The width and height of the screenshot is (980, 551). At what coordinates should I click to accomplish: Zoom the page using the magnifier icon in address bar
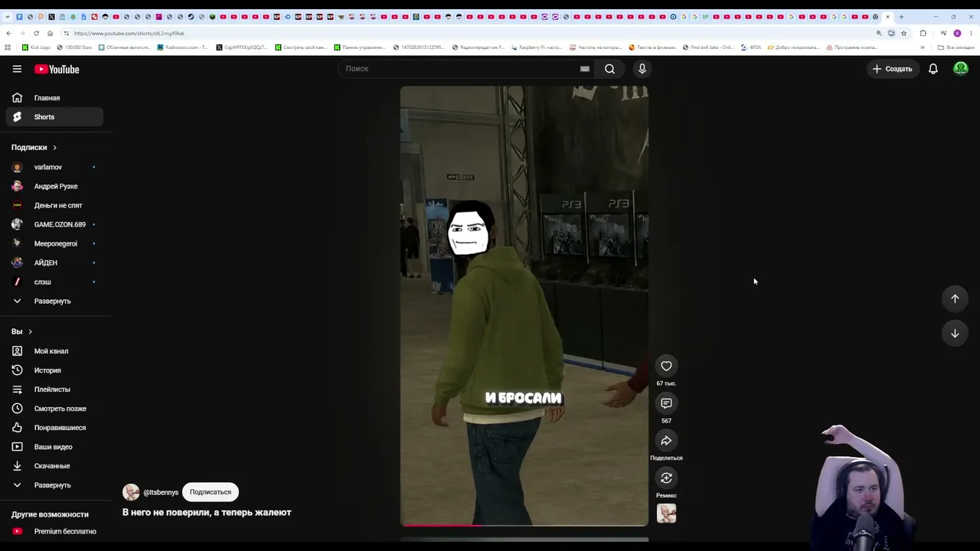(x=879, y=34)
